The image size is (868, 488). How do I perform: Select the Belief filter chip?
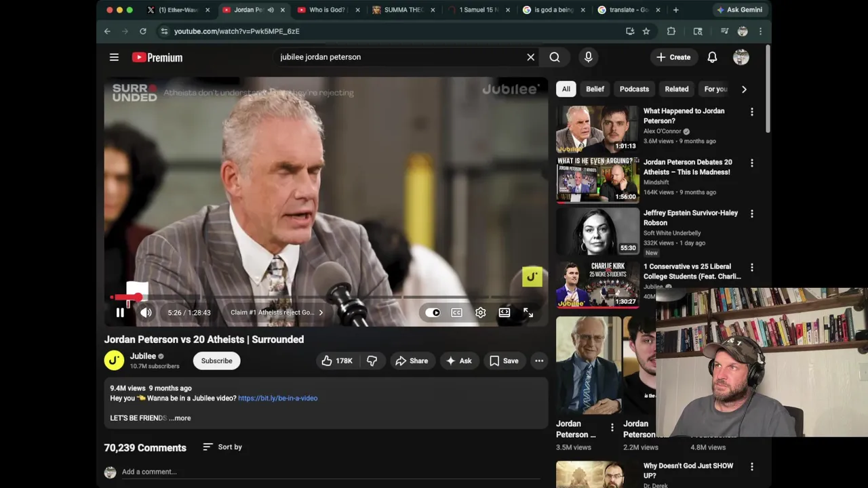pyautogui.click(x=595, y=89)
